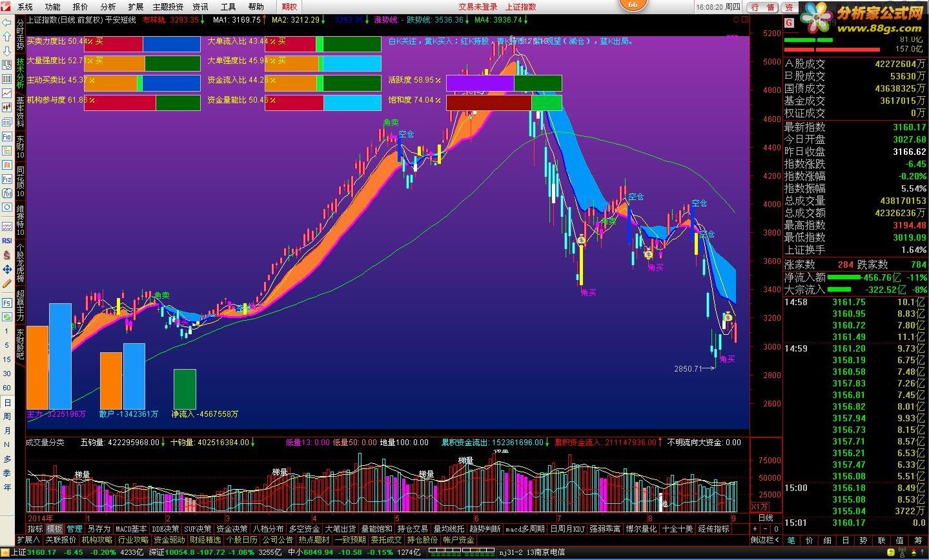Open the 帮助 menu

256,6
